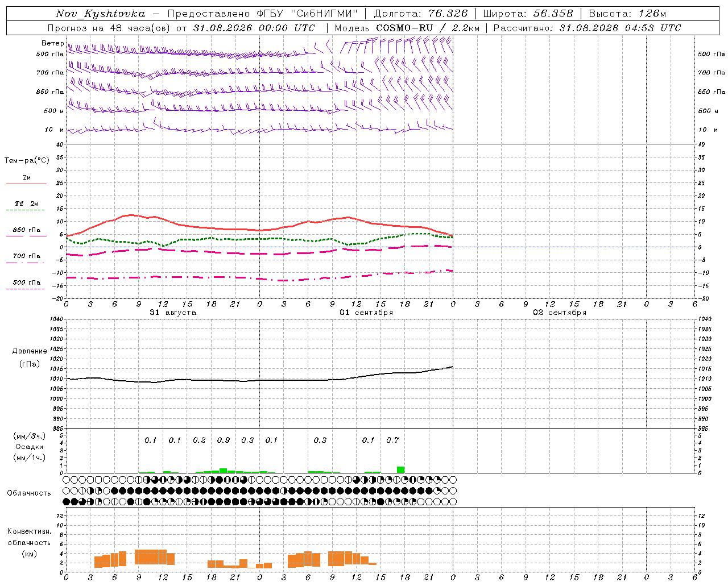This screenshot has width=728, height=582.
Task: Click the 31 августа date label
Action: point(173,313)
